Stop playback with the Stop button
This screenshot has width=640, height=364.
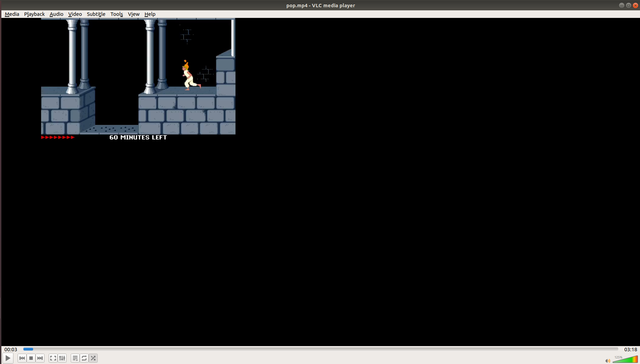[x=31, y=358]
